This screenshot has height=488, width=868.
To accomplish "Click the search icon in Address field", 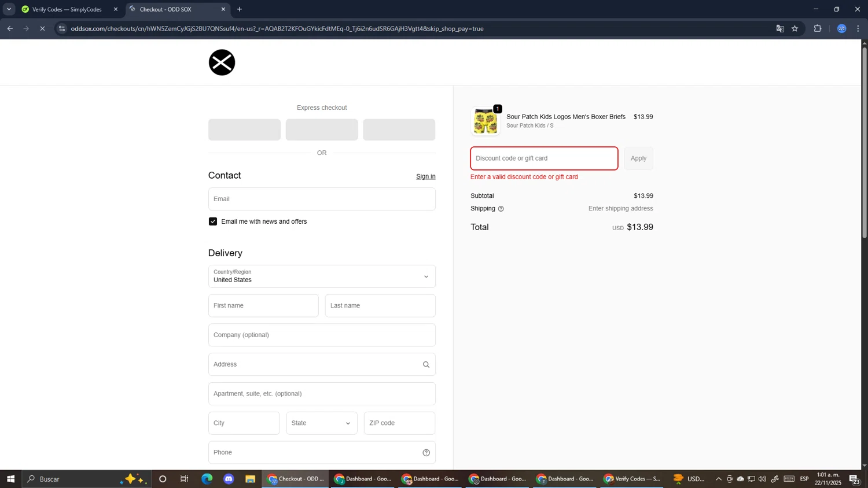I will pos(426,364).
